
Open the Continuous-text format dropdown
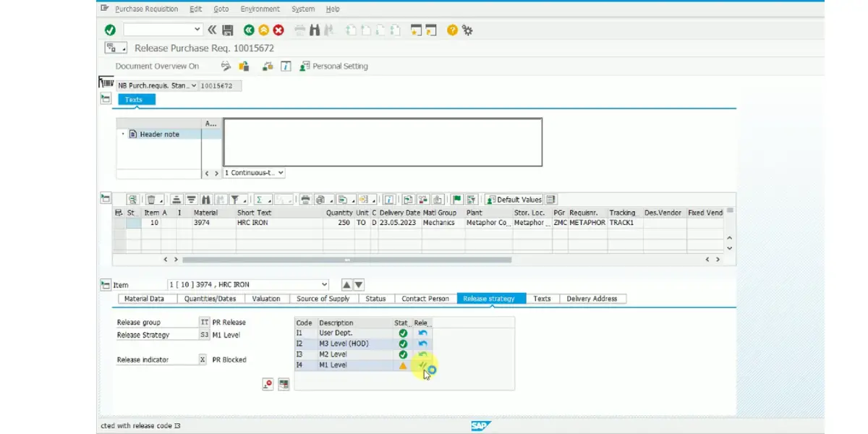coord(281,173)
